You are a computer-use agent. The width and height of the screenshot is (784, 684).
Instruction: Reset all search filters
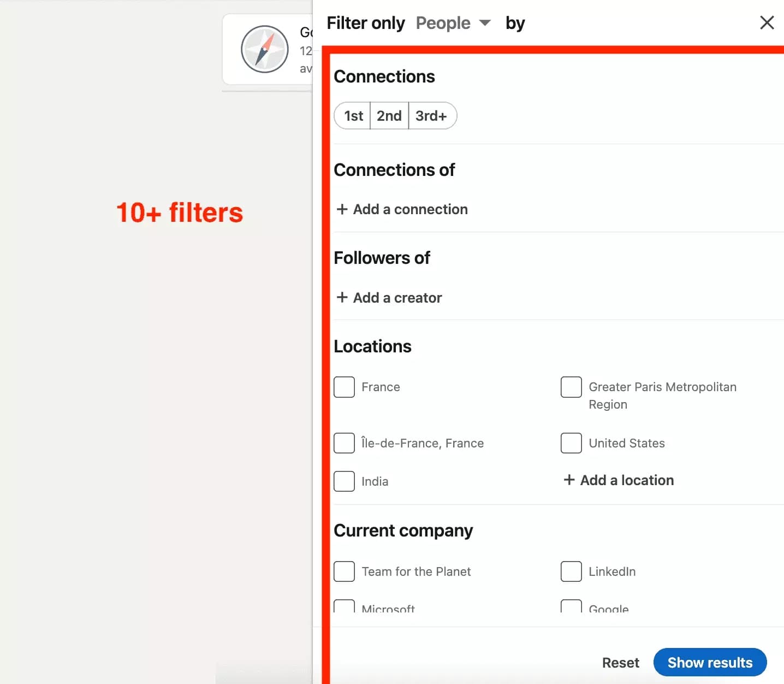point(621,662)
